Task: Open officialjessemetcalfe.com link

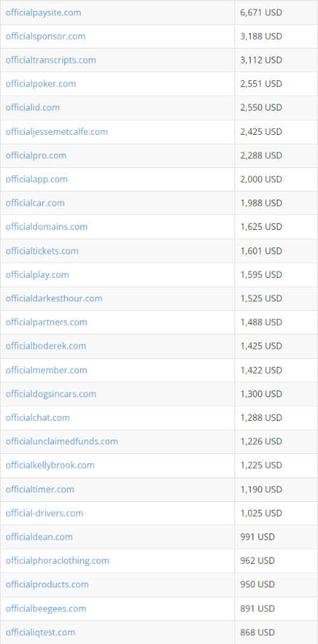Action: [x=57, y=132]
